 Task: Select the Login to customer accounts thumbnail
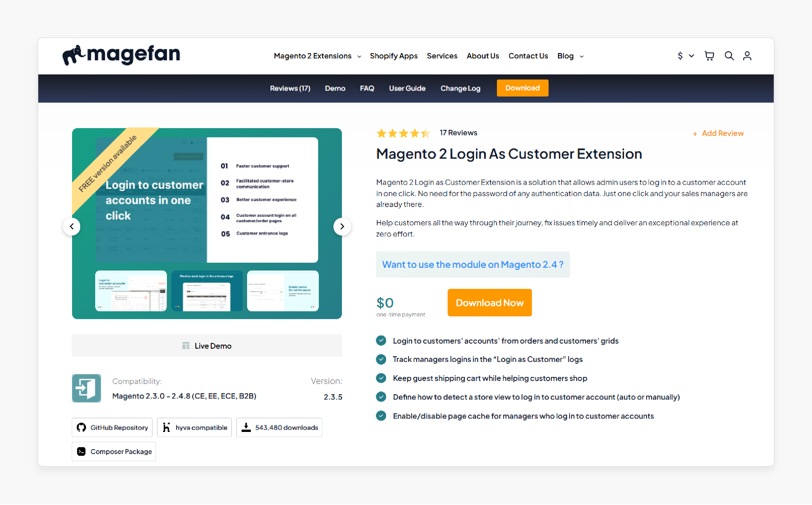point(131,291)
